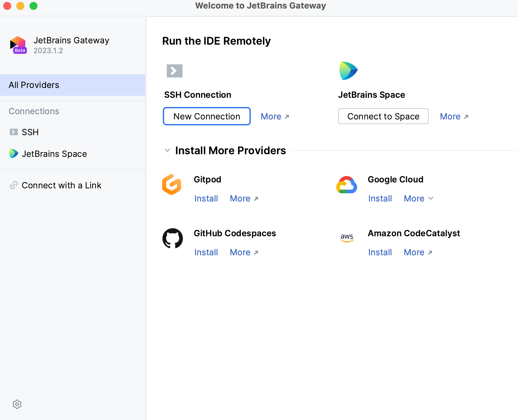Click the GitHub Codespaces title
518x420 pixels.
click(x=235, y=233)
